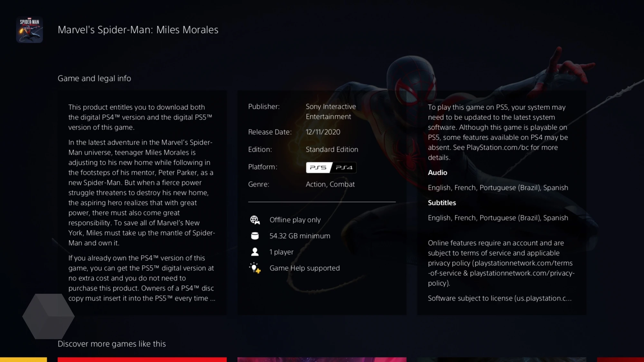This screenshot has height=362, width=644.
Task: Click the audio languages list under Audio
Action: tap(498, 188)
